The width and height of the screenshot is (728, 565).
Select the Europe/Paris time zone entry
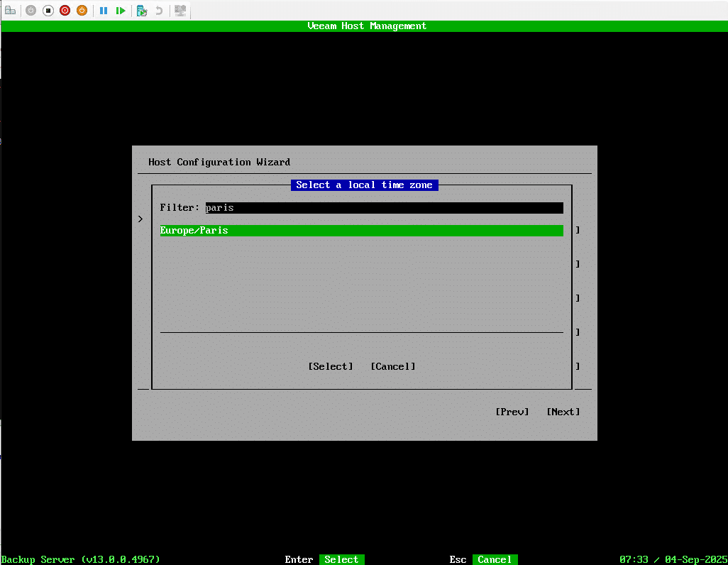coord(360,231)
